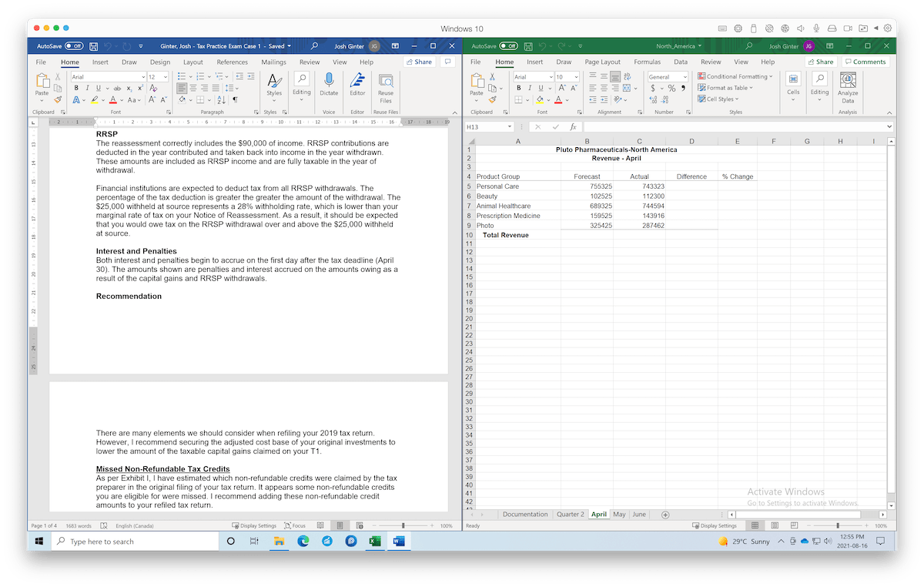Click Increase Decimal in the Excel Number group
Screen dimensions: 924x587
click(x=654, y=100)
